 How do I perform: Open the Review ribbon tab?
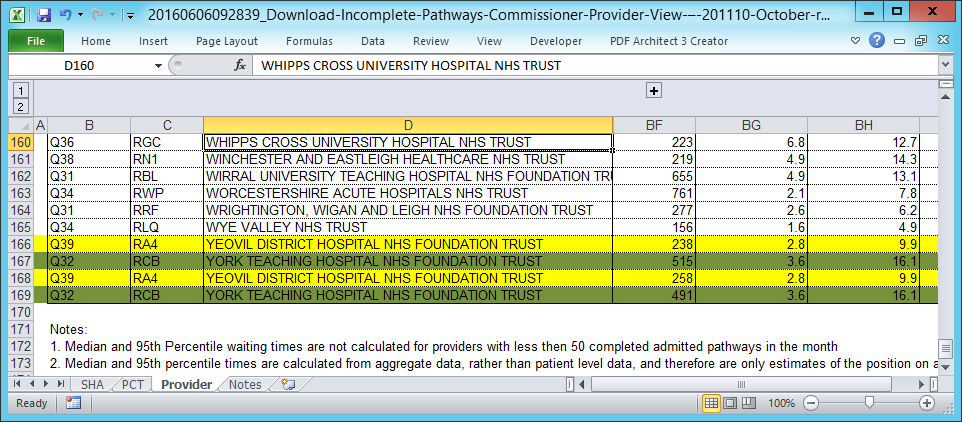click(431, 41)
